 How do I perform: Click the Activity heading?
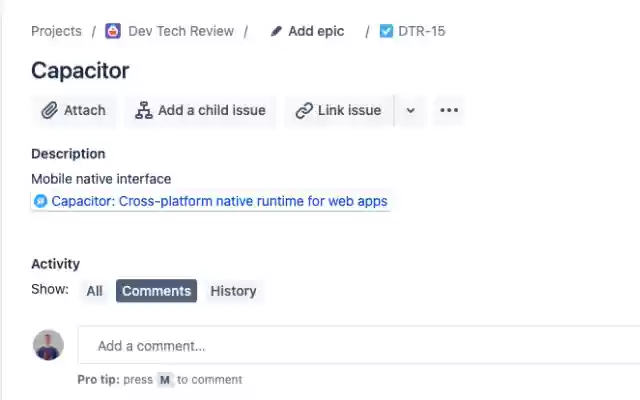pyautogui.click(x=56, y=264)
